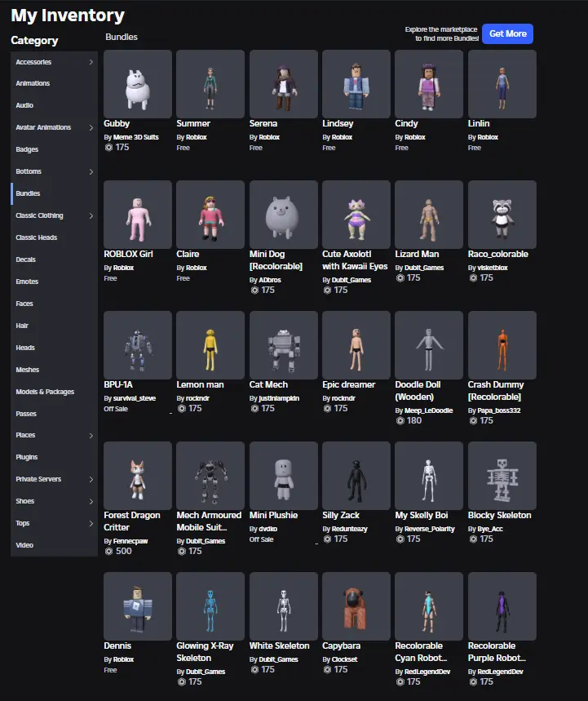
Task: Open creator Reverse_Polarity under My Skelly Boi
Action: [430, 529]
